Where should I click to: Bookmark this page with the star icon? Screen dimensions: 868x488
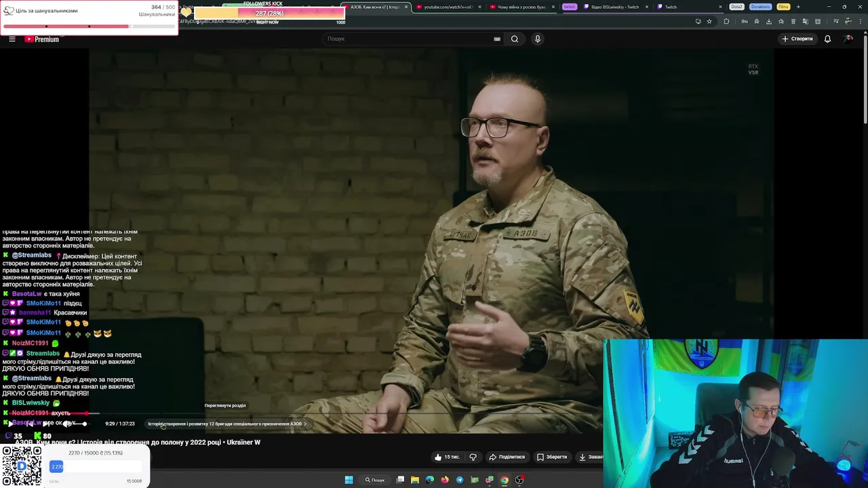click(x=709, y=21)
